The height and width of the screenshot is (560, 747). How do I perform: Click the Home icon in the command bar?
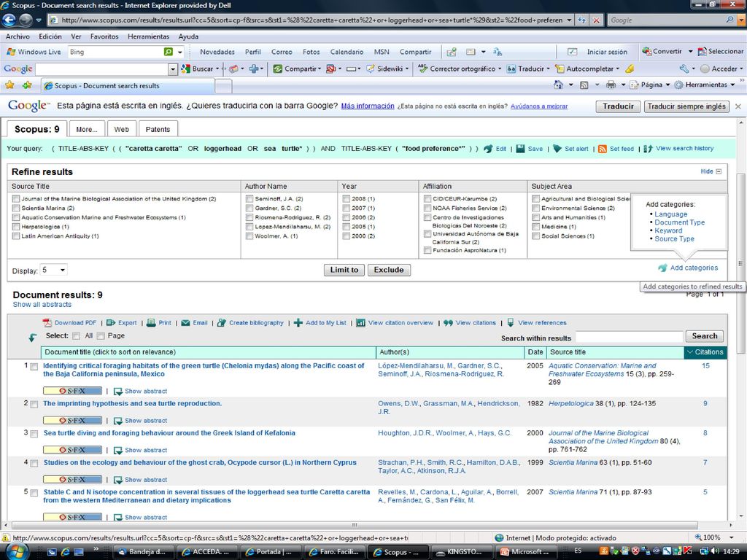(x=558, y=85)
